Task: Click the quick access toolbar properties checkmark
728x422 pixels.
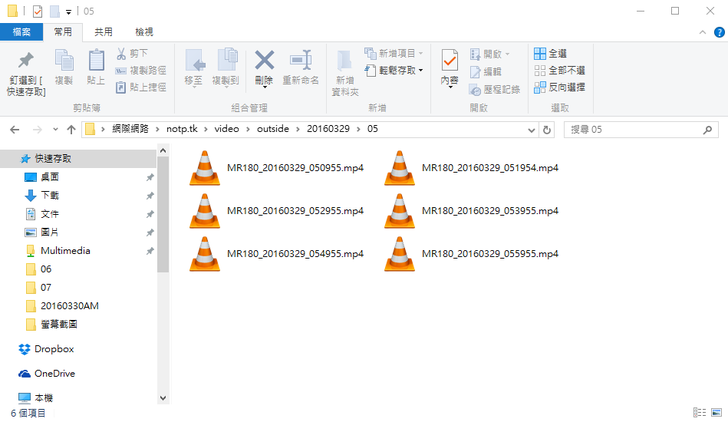Action: tap(38, 11)
